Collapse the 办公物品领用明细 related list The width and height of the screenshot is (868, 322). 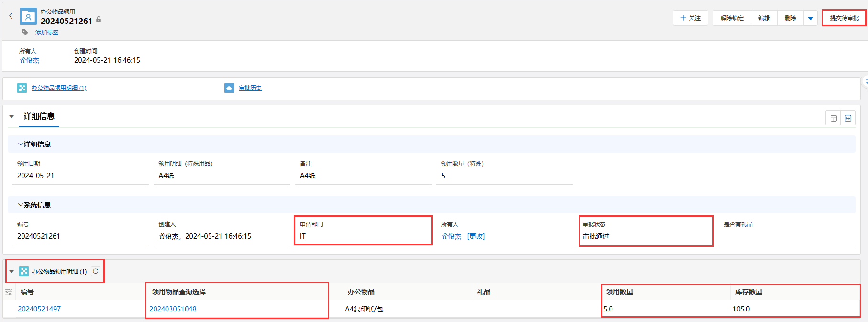pyautogui.click(x=11, y=272)
